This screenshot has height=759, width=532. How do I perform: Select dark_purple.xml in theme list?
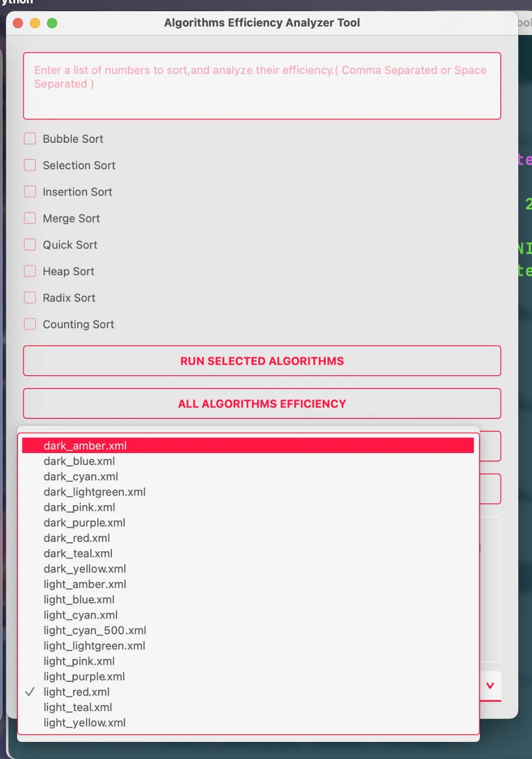click(x=248, y=522)
